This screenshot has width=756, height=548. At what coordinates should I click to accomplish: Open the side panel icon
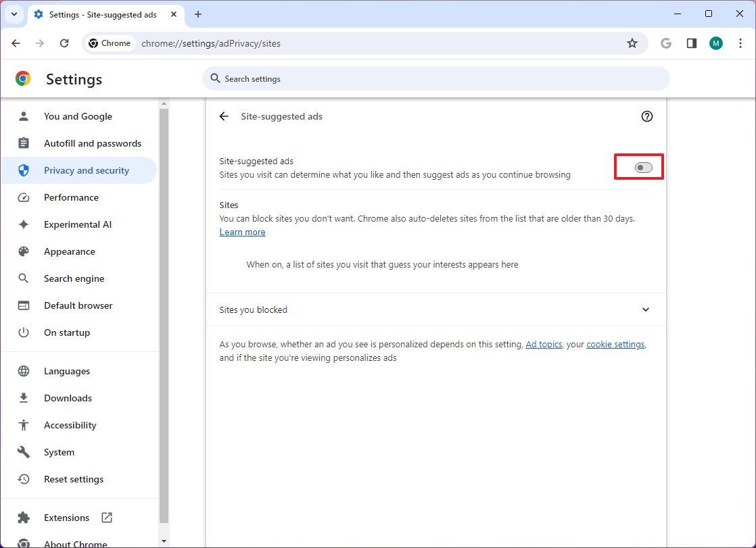click(691, 43)
